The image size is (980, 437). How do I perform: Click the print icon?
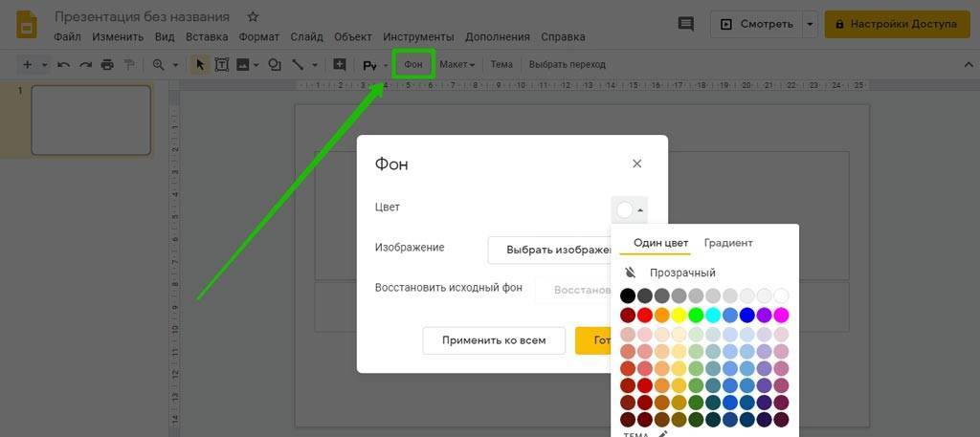pyautogui.click(x=107, y=65)
